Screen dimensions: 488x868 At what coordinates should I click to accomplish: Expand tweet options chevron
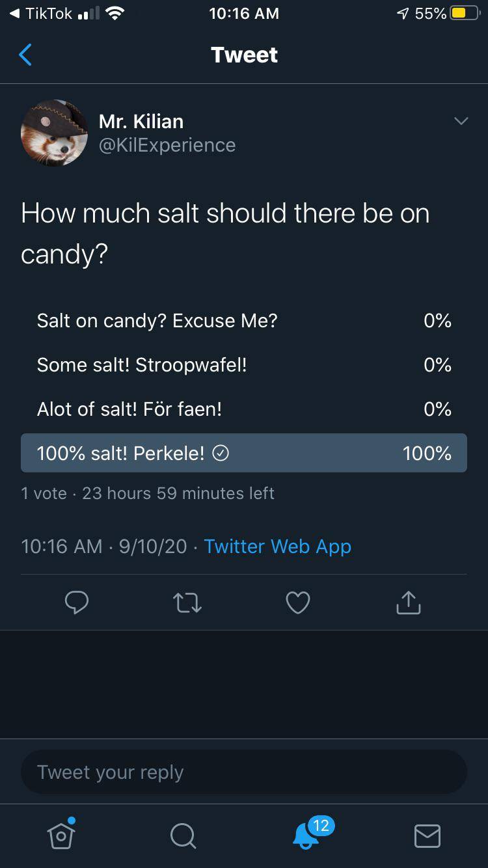pos(461,121)
